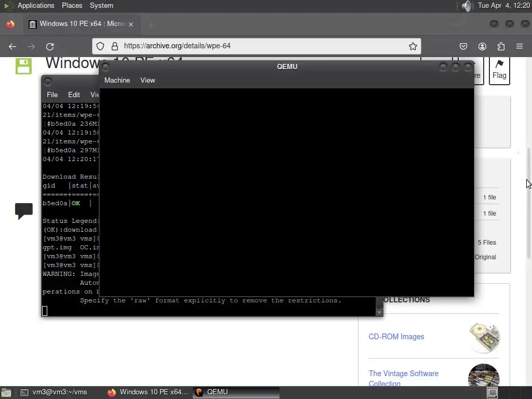Click the top-left button of the terminal window
Image resolution: width=532 pixels, height=399 pixels.
pos(48,81)
